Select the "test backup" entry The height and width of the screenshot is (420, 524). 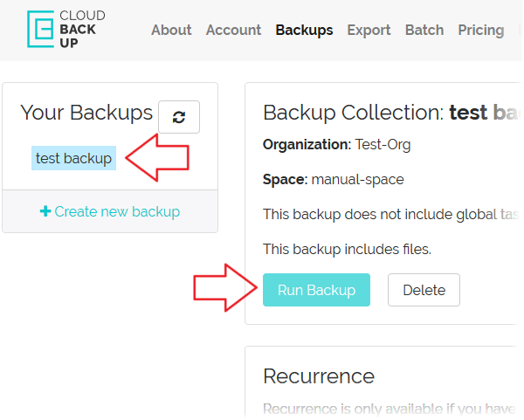tap(74, 158)
